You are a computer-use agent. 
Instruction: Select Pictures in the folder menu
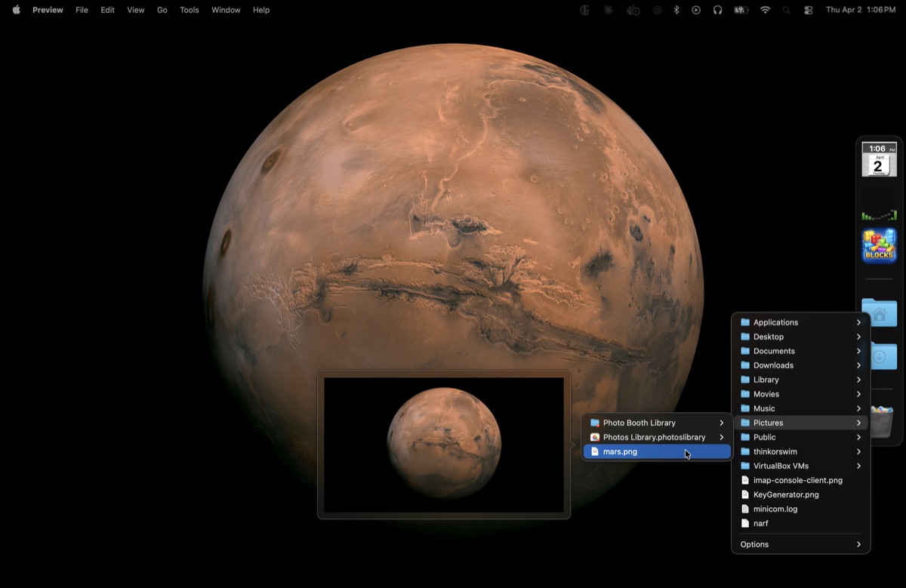pos(800,423)
